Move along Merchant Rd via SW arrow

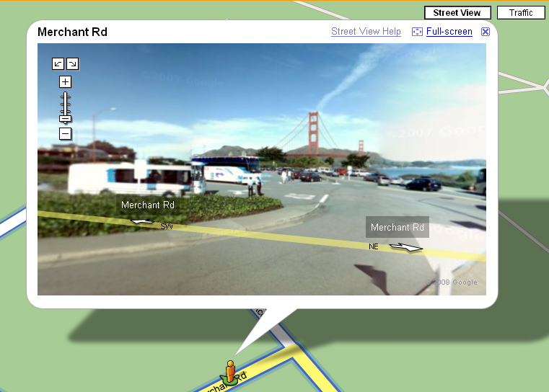pos(142,221)
